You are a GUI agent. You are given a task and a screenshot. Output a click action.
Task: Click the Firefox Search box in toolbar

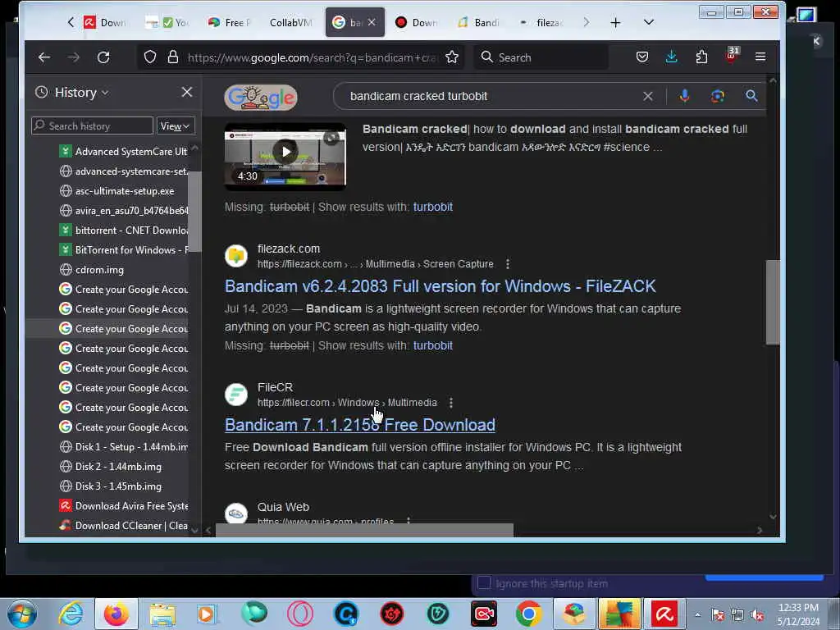541,57
